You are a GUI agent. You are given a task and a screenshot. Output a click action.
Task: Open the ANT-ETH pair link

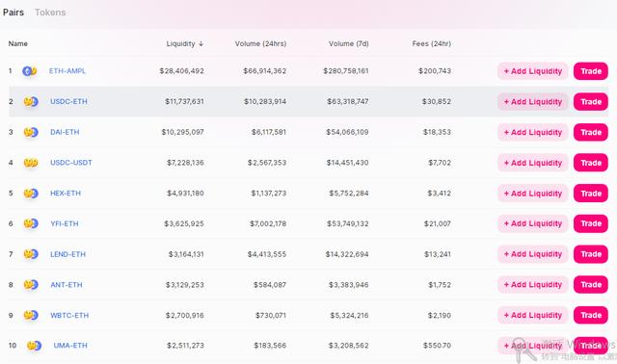[67, 285]
